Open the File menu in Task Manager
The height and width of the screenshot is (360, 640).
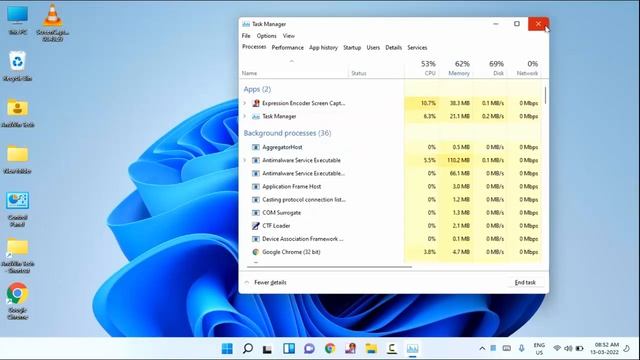pos(246,36)
